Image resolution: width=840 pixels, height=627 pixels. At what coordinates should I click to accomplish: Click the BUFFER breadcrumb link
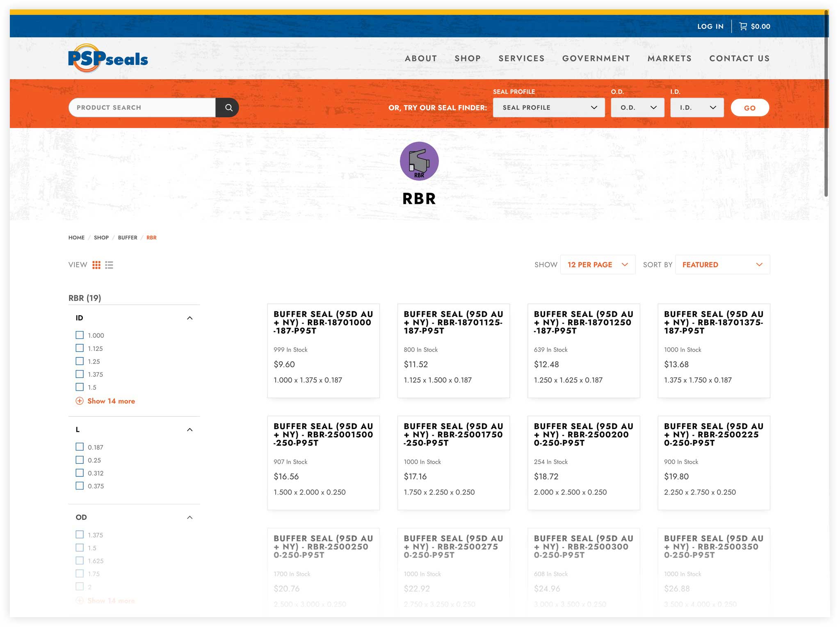tap(127, 238)
